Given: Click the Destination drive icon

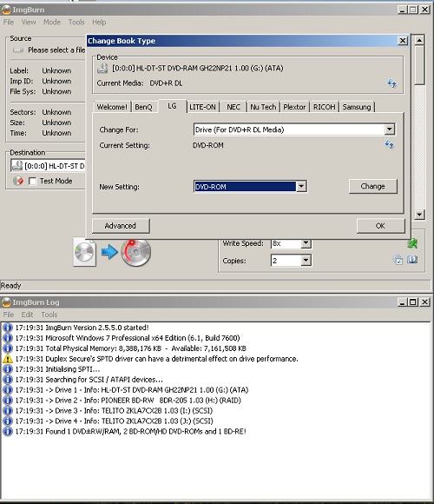Looking at the screenshot, I should [17, 165].
